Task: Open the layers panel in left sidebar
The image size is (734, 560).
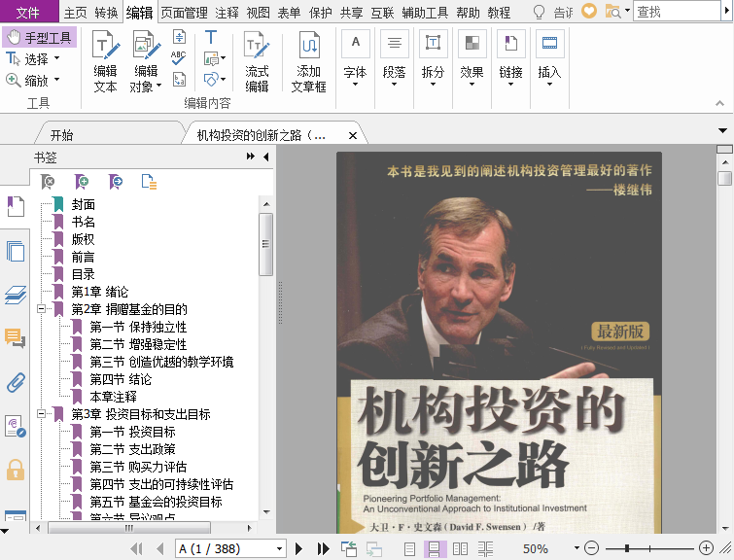Action: click(15, 295)
